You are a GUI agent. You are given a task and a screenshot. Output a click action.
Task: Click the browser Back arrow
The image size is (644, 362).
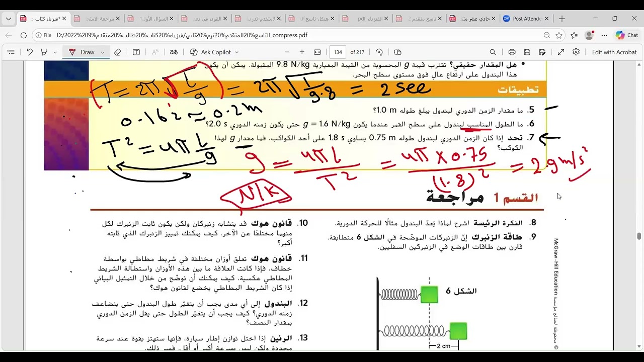click(8, 35)
